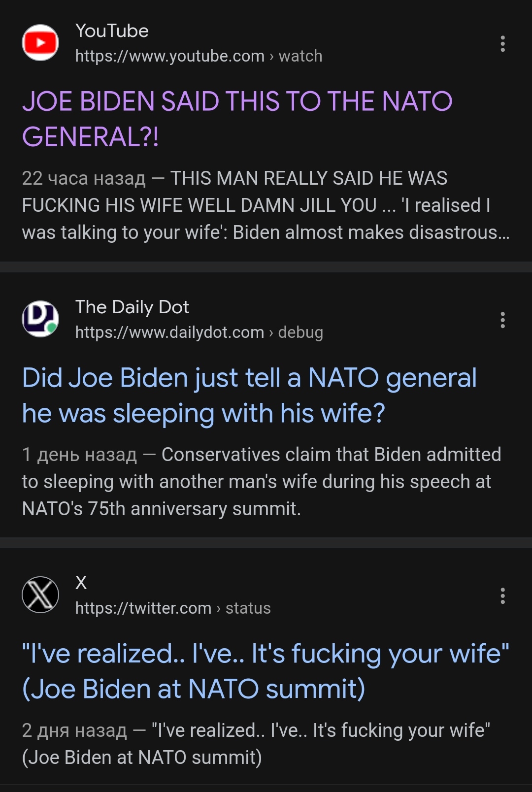Tap the X site name label
Screen dimensions: 532x792
pyautogui.click(x=81, y=583)
